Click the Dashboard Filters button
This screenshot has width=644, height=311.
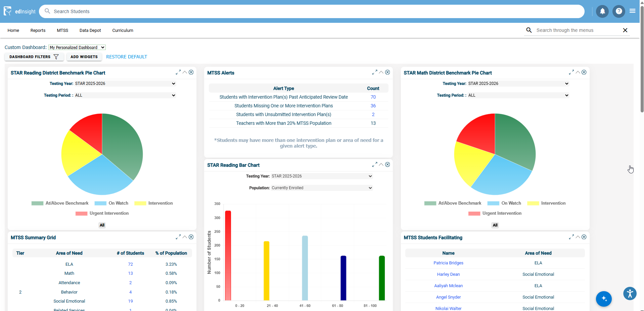click(x=34, y=57)
